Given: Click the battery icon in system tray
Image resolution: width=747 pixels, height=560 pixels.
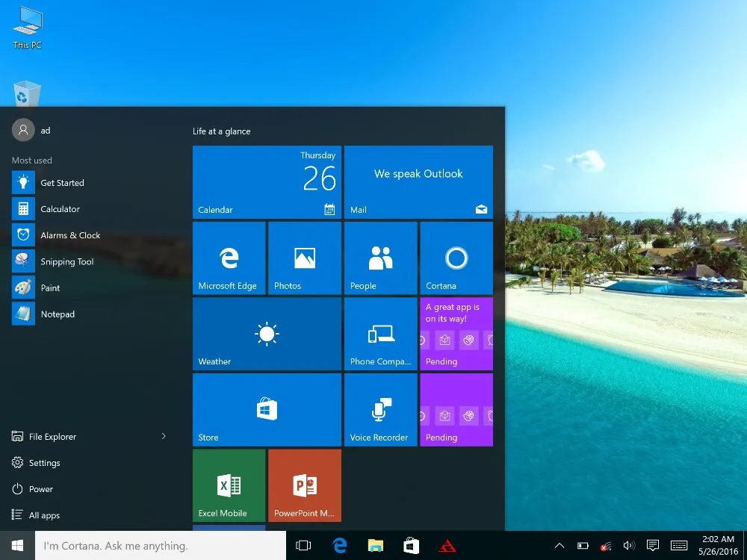Looking at the screenshot, I should tap(583, 546).
